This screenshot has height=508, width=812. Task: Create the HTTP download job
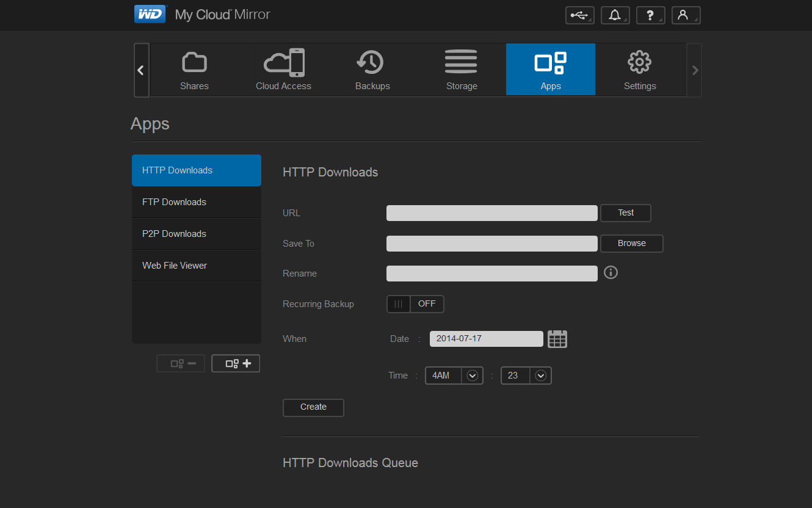[313, 407]
